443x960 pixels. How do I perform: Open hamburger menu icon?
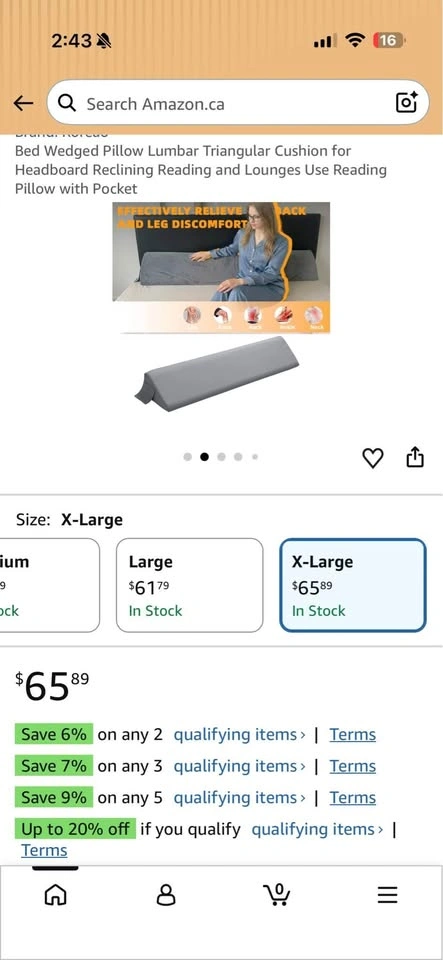387,895
